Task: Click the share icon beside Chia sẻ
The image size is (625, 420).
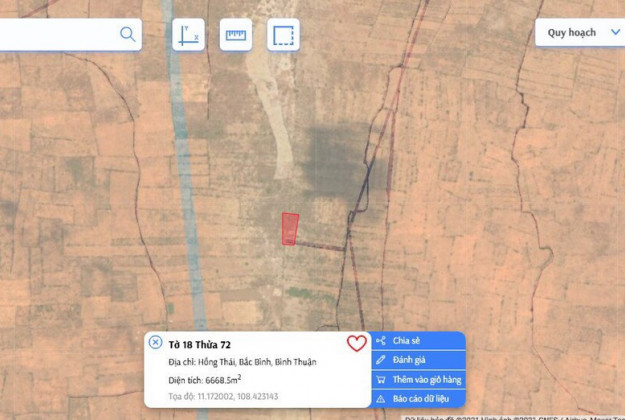Action: click(381, 341)
